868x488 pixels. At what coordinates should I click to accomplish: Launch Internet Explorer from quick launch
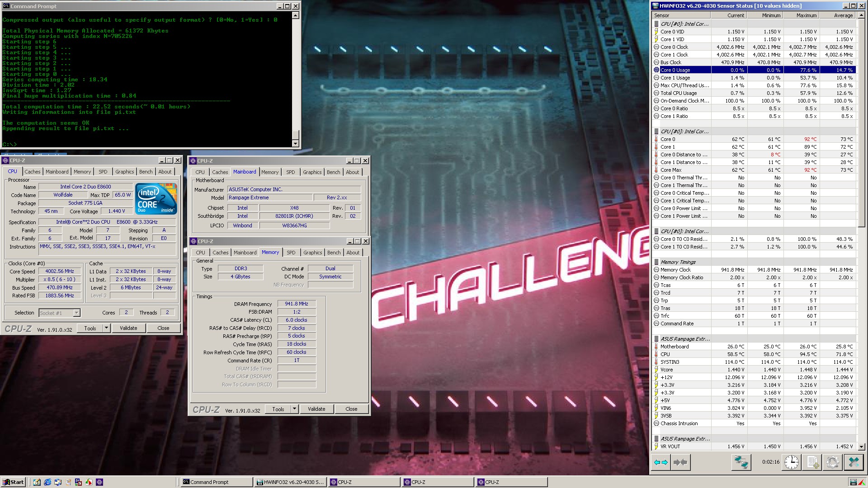point(47,482)
